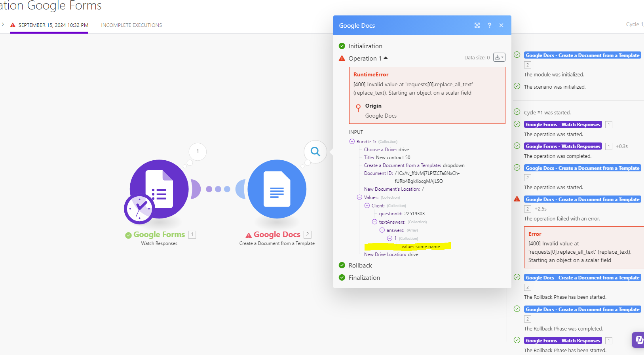Click badge 1 next to the +0.3s timing
The height and width of the screenshot is (355, 644).
(609, 146)
